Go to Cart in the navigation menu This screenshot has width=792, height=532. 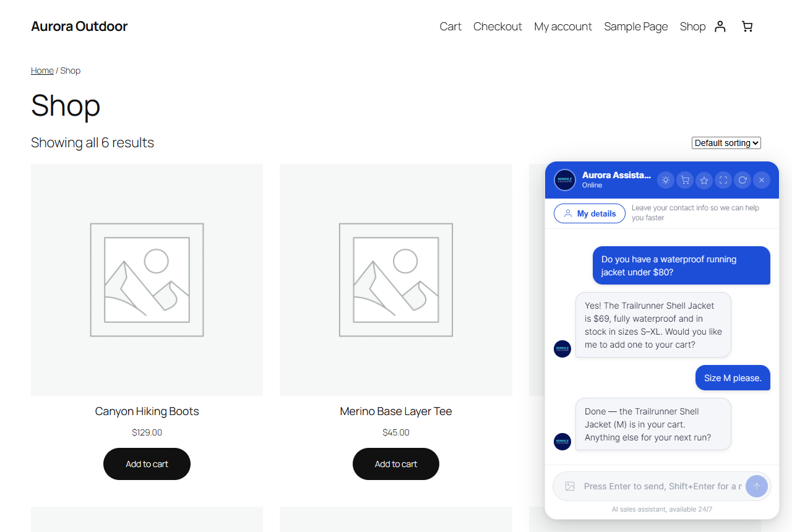point(450,27)
